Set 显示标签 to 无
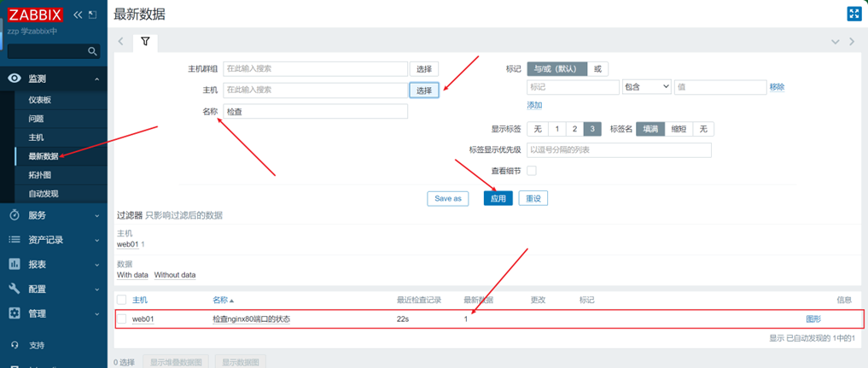The width and height of the screenshot is (868, 368). (x=538, y=129)
